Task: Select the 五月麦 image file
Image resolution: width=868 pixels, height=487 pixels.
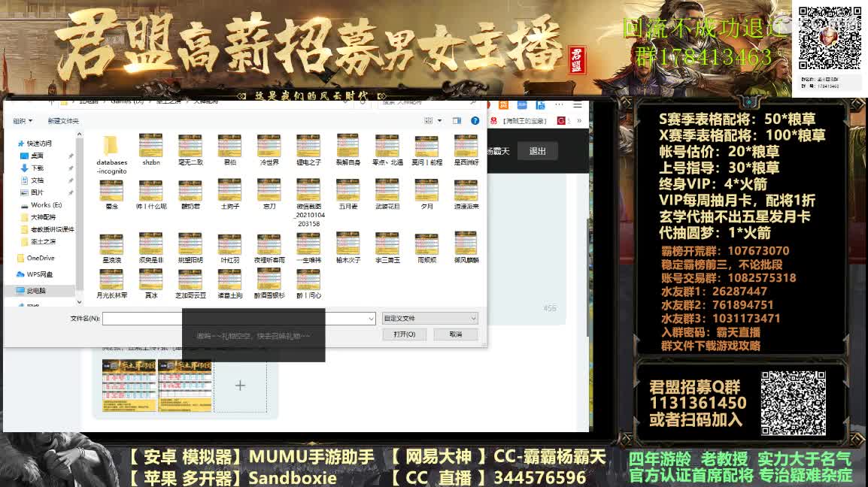Action: 348,194
